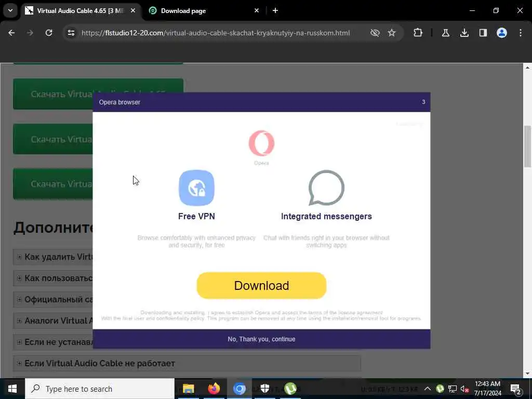Open the Windows Start menu

click(12, 389)
